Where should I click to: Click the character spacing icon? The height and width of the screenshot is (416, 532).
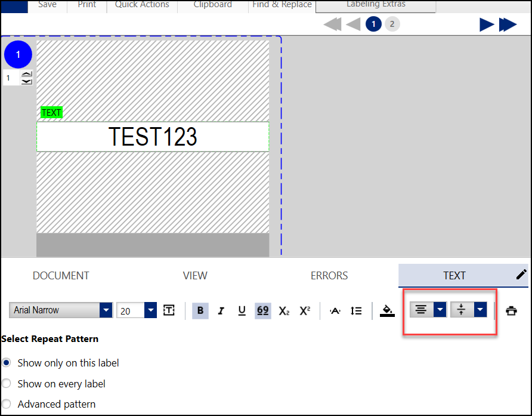335,310
